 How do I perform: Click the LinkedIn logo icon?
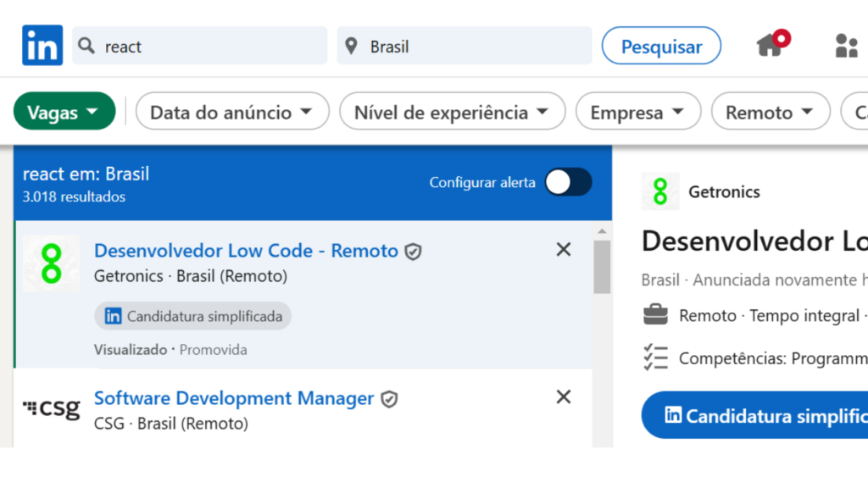[x=42, y=46]
